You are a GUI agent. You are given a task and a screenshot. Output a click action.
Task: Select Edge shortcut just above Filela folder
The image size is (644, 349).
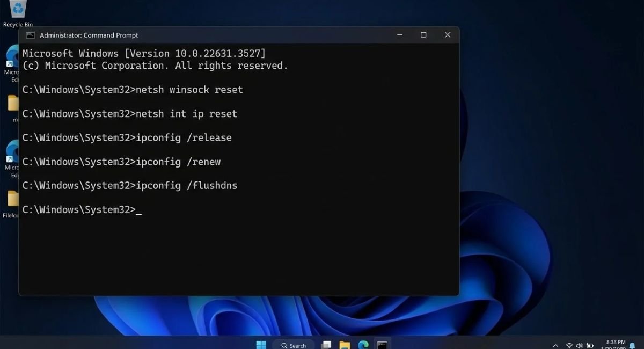pyautogui.click(x=11, y=159)
